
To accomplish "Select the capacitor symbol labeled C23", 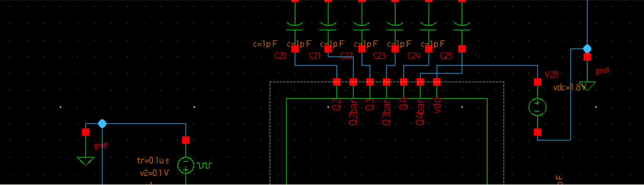I will pos(395,26).
